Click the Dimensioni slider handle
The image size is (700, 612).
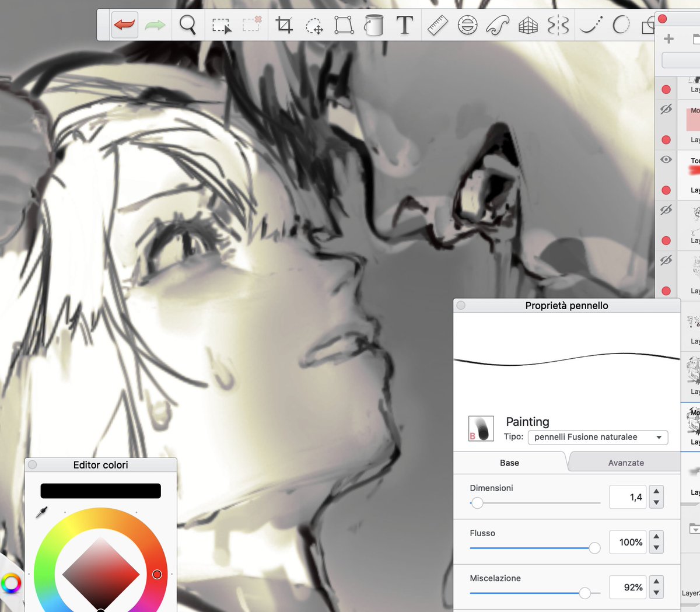coord(477,502)
